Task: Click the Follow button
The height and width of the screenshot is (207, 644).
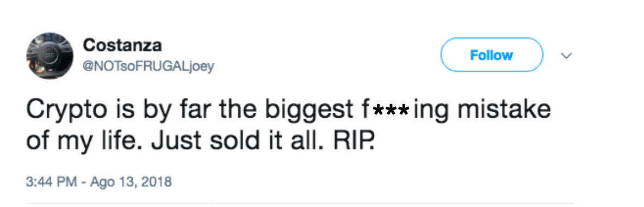Action: point(492,54)
